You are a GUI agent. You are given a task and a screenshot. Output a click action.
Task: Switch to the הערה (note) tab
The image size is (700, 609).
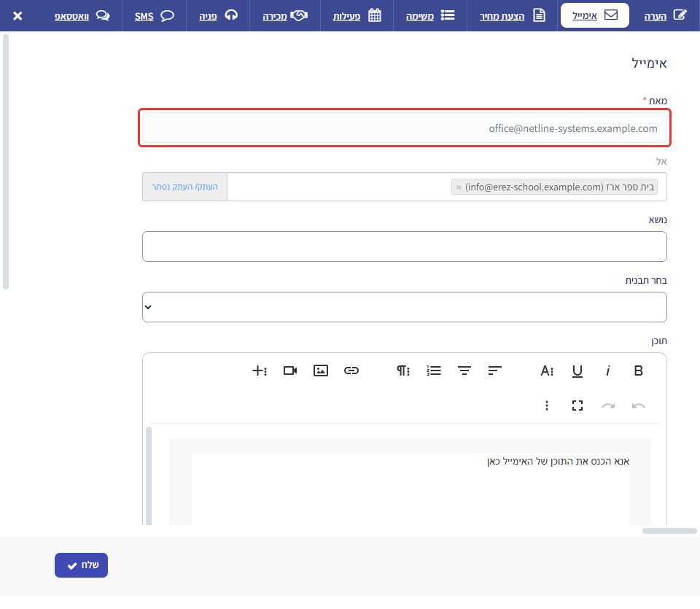point(665,15)
